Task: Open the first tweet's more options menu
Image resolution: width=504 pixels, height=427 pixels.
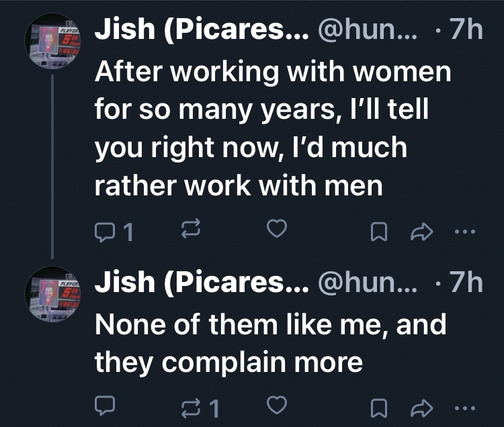Action: pyautogui.click(x=464, y=232)
